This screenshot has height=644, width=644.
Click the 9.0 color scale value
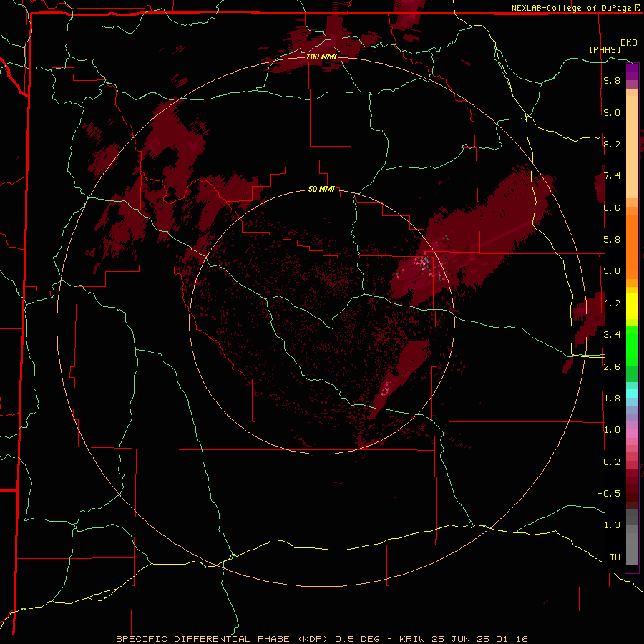(612, 113)
